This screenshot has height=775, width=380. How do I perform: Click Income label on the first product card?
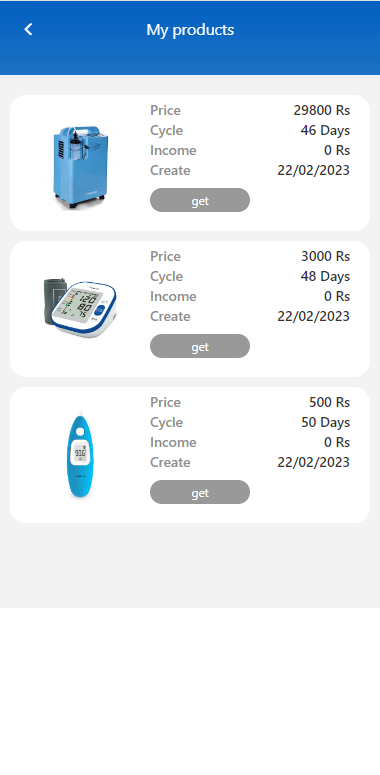click(173, 150)
